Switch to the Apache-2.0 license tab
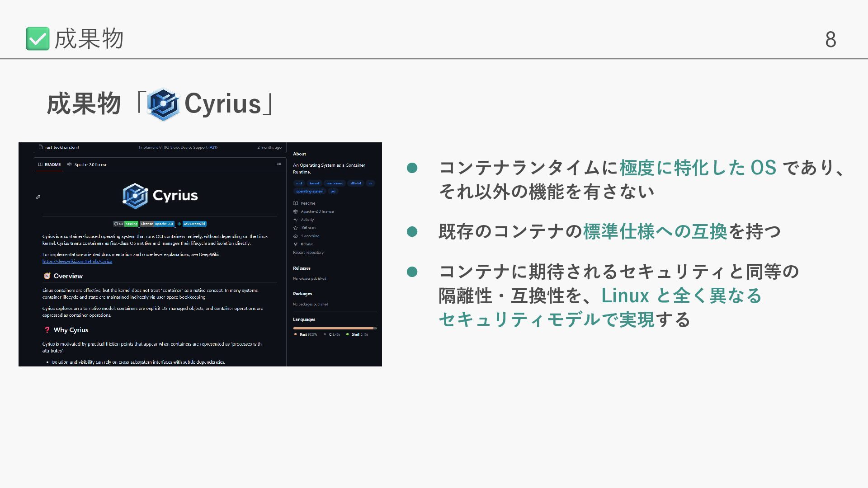 87,164
